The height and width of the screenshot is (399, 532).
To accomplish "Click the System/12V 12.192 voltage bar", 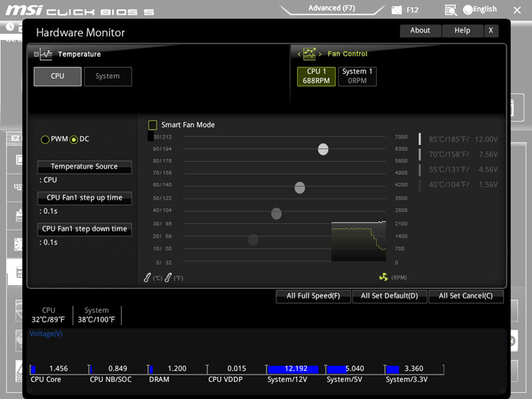I will pyautogui.click(x=296, y=369).
